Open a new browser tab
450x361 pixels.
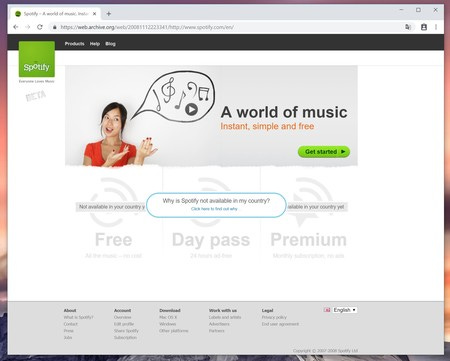click(108, 14)
